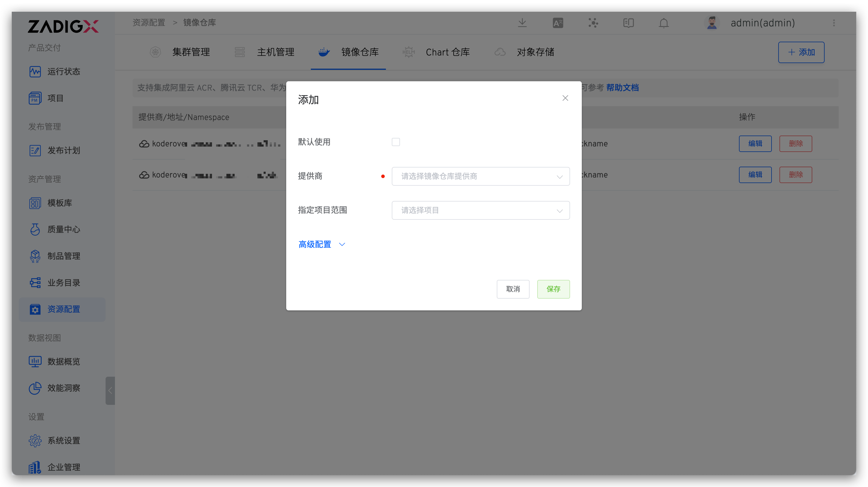
Task: Click the language switch icon
Action: [x=558, y=23]
